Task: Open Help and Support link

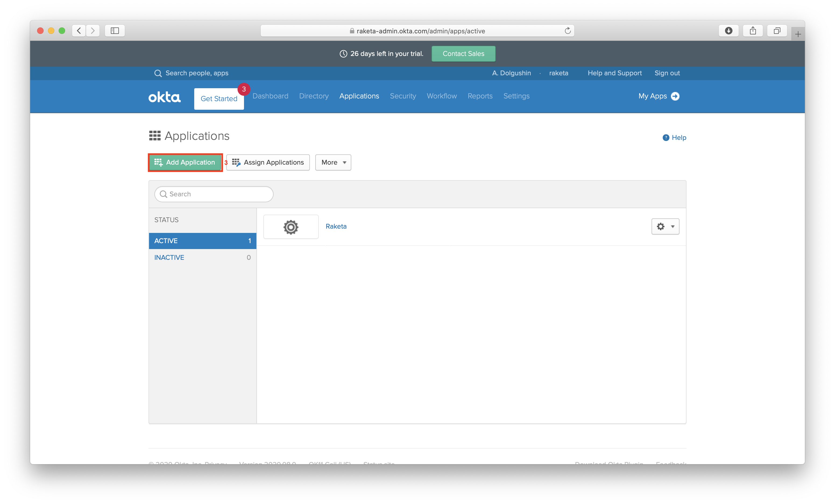Action: (x=614, y=73)
